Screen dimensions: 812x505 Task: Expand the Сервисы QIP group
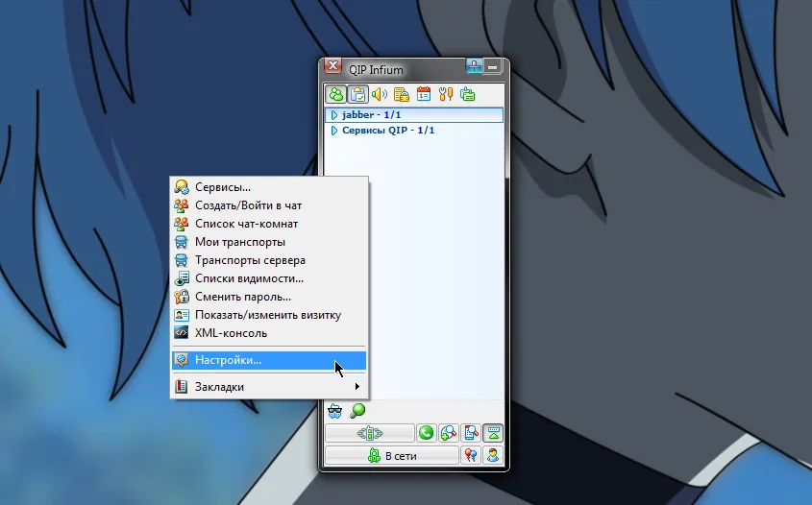(334, 131)
